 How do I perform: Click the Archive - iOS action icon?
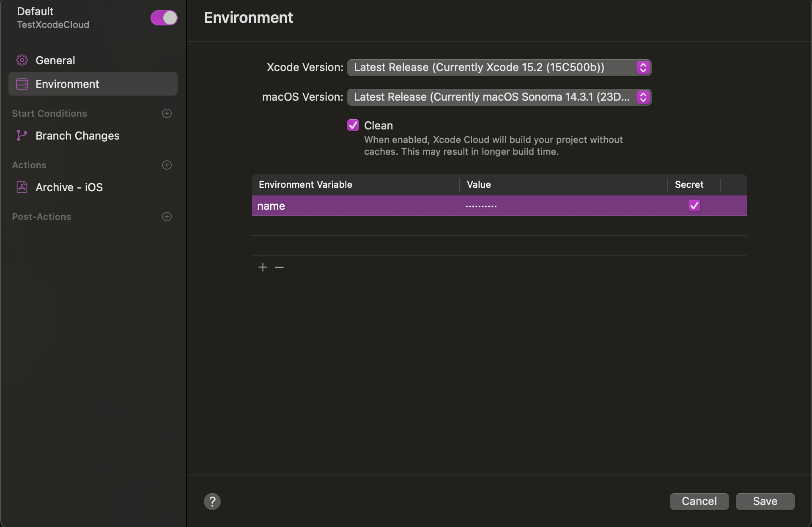[x=22, y=187]
